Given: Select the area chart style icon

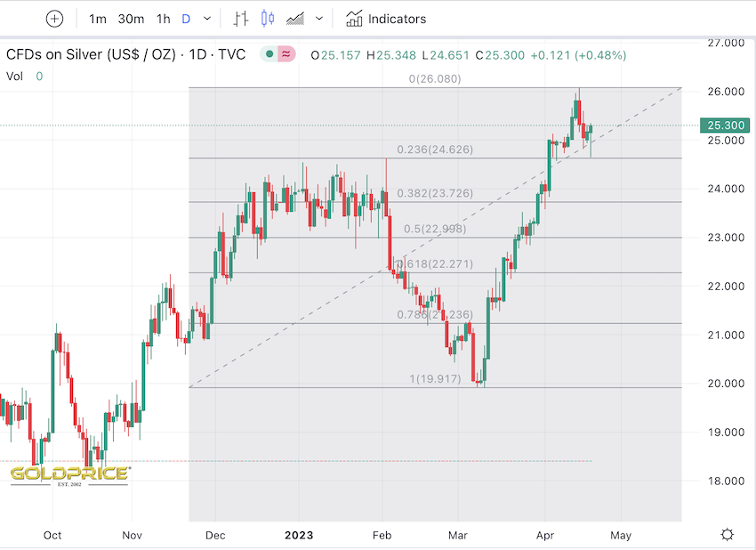Looking at the screenshot, I should (x=294, y=19).
